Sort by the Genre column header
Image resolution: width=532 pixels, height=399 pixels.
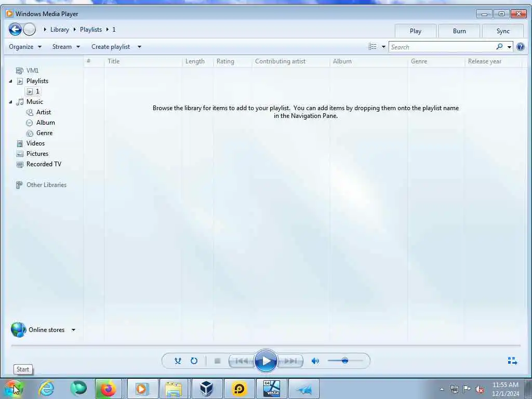click(436, 61)
